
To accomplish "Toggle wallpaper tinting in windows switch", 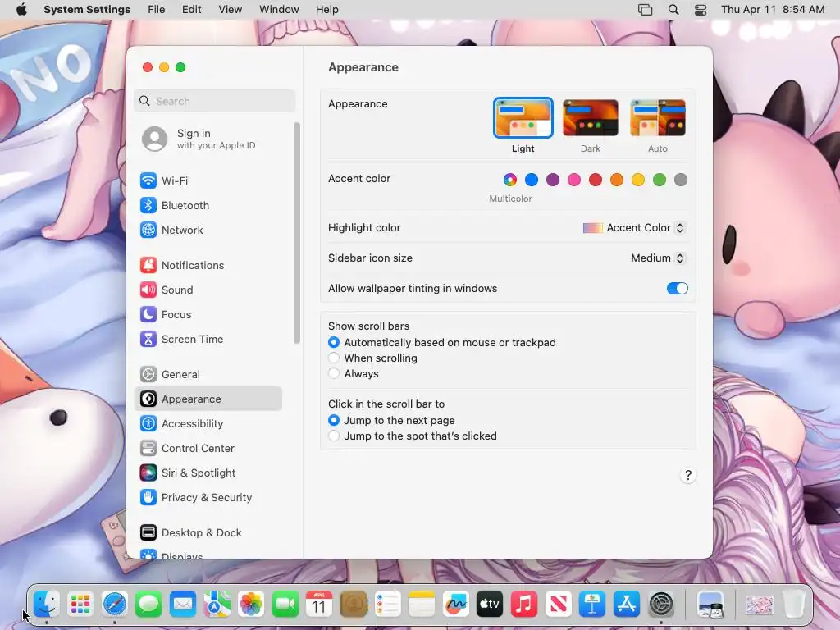I will pos(677,288).
